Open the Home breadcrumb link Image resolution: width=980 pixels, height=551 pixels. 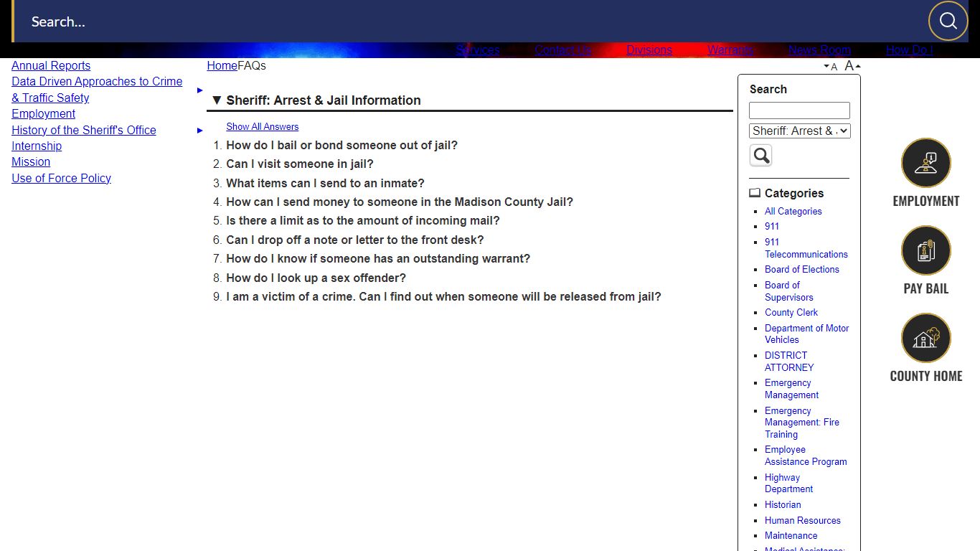(x=222, y=66)
